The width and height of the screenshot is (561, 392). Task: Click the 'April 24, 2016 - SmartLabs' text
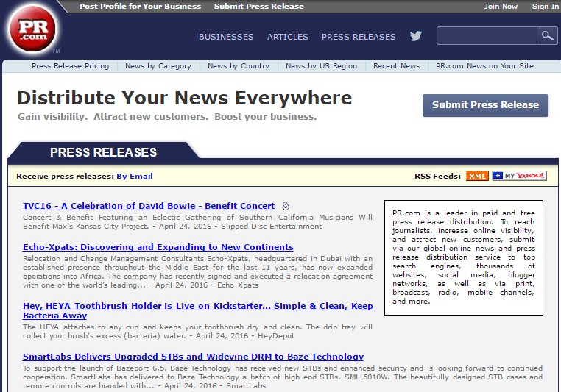click(x=215, y=386)
